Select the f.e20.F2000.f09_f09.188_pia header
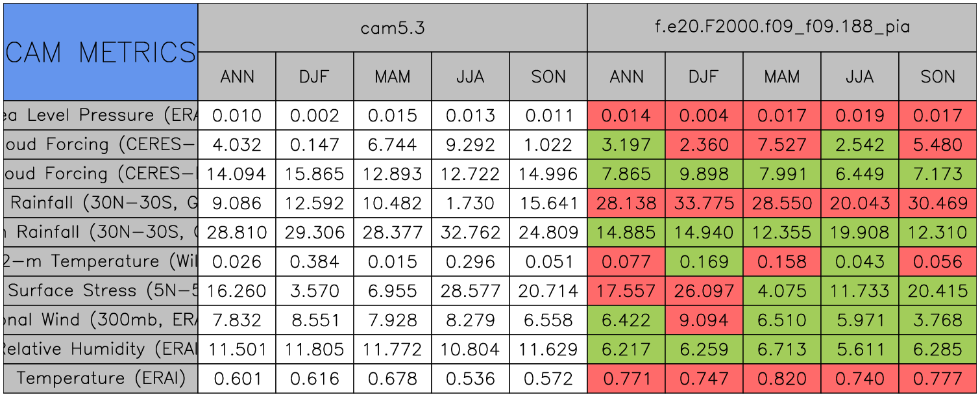The height and width of the screenshot is (397, 980). point(782,27)
